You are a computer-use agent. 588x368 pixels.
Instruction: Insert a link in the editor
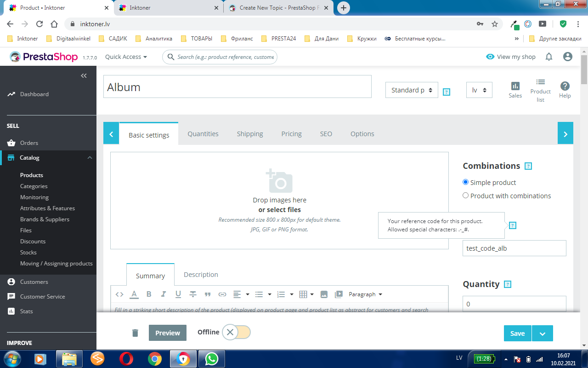coord(222,294)
